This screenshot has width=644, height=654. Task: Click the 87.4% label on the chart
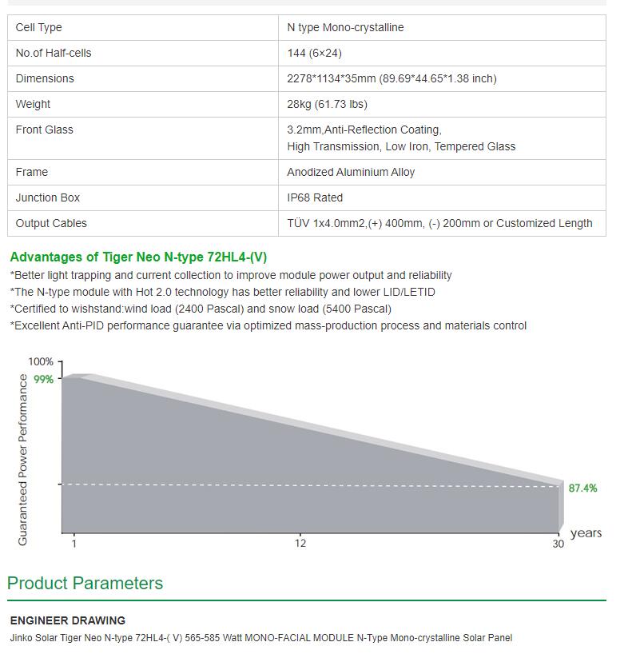[582, 488]
